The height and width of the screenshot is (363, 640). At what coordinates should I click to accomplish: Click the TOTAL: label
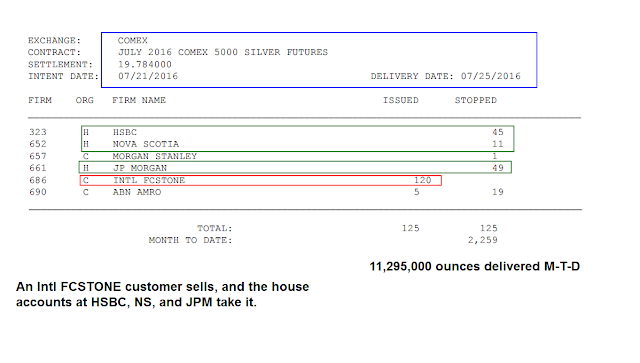point(215,228)
